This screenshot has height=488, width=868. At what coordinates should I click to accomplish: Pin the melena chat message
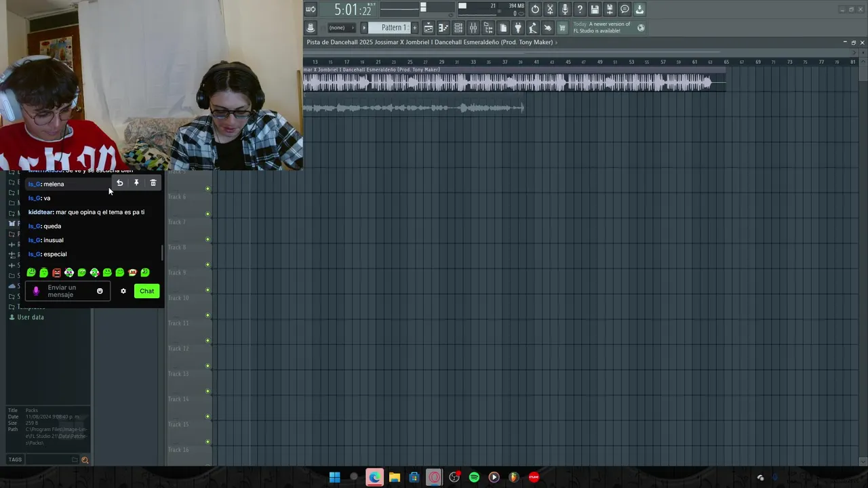(136, 183)
